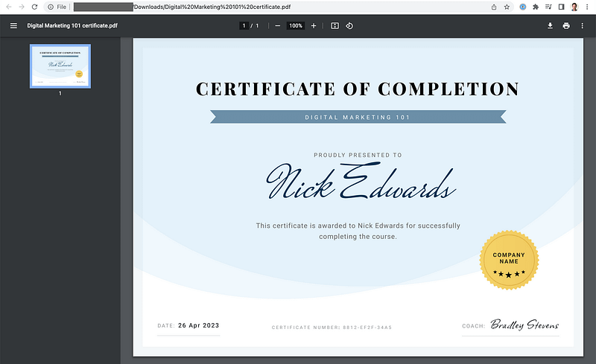This screenshot has height=364, width=596.
Task: Click the 100% zoom level field
Action: pos(296,25)
